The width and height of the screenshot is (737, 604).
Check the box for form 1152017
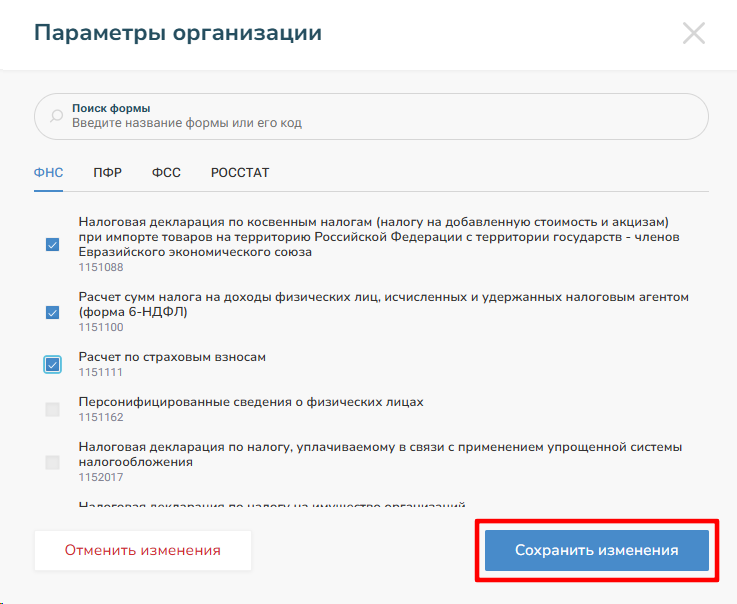click(53, 462)
